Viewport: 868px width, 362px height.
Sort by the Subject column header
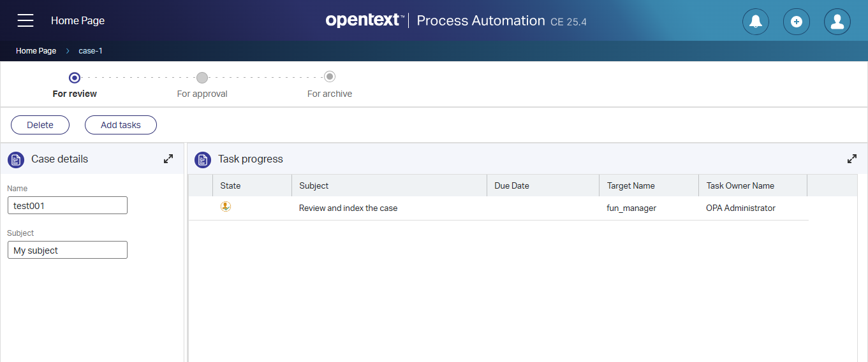point(314,185)
